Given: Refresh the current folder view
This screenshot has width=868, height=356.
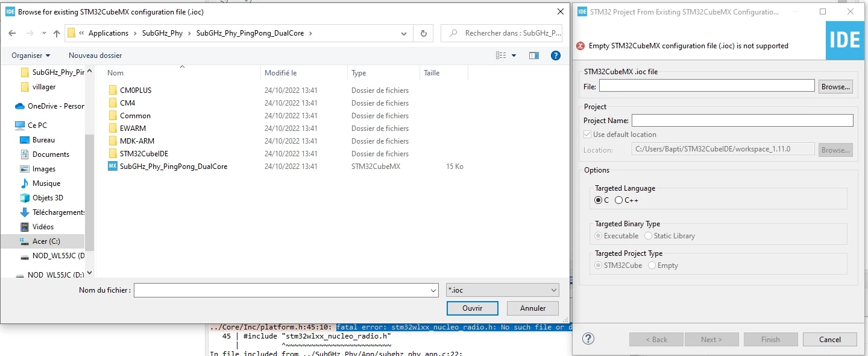Looking at the screenshot, I should coord(423,33).
